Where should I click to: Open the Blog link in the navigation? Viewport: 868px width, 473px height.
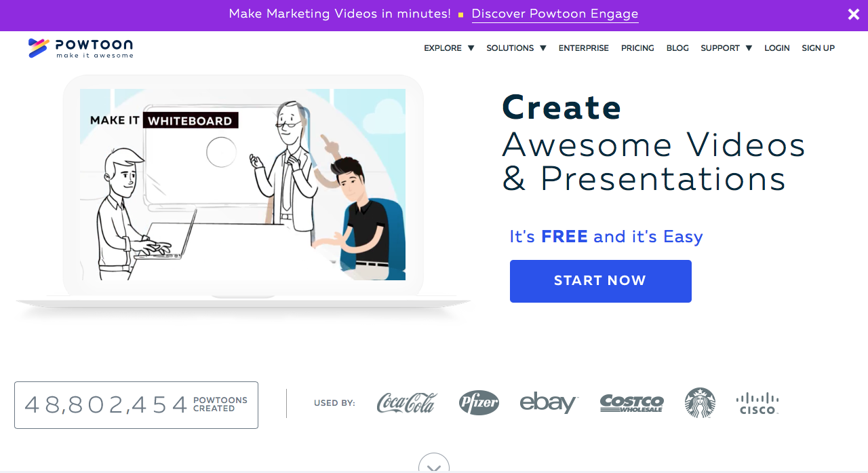tap(677, 48)
